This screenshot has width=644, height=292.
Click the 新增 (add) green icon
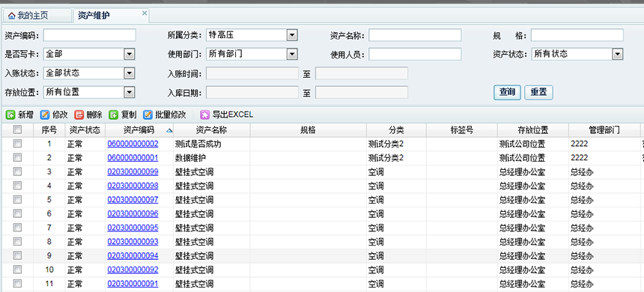click(10, 115)
